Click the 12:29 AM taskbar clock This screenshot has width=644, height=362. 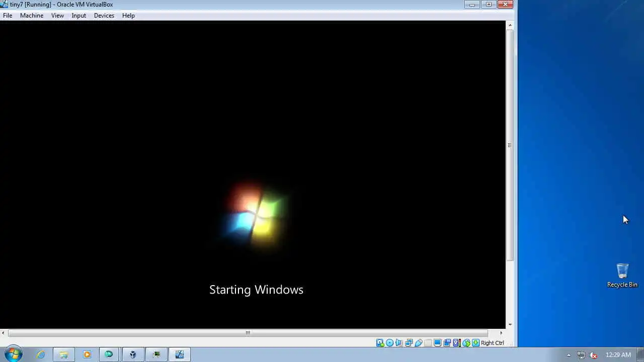click(618, 355)
